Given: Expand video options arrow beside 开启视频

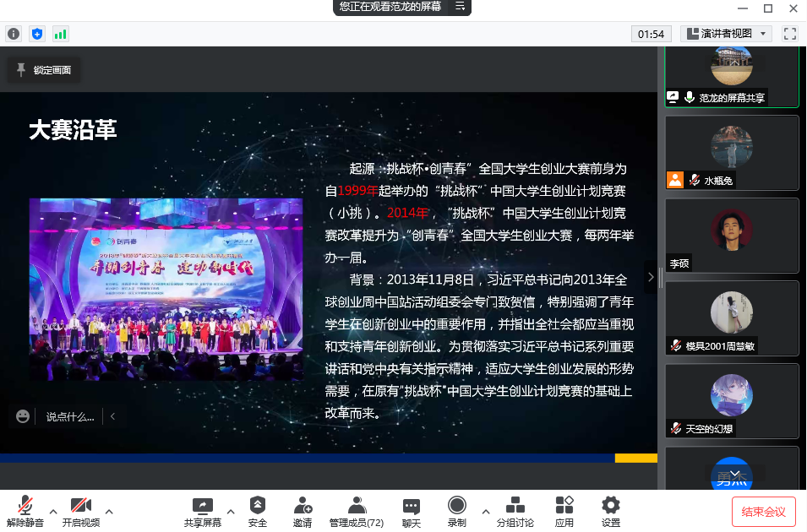Looking at the screenshot, I should (x=109, y=511).
